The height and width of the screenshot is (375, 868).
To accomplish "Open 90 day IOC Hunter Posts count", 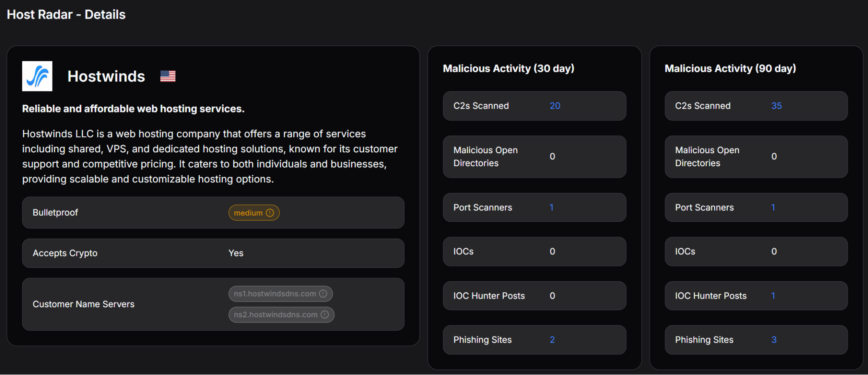I will [773, 296].
